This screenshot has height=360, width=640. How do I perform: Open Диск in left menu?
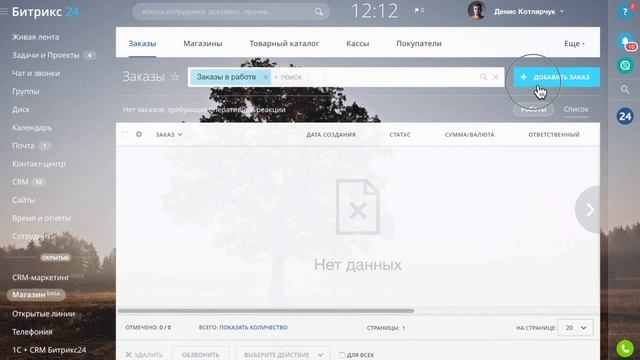tap(21, 109)
